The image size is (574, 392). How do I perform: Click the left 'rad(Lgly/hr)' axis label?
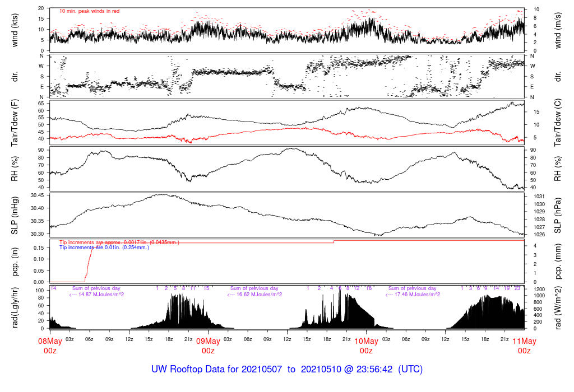15,307
